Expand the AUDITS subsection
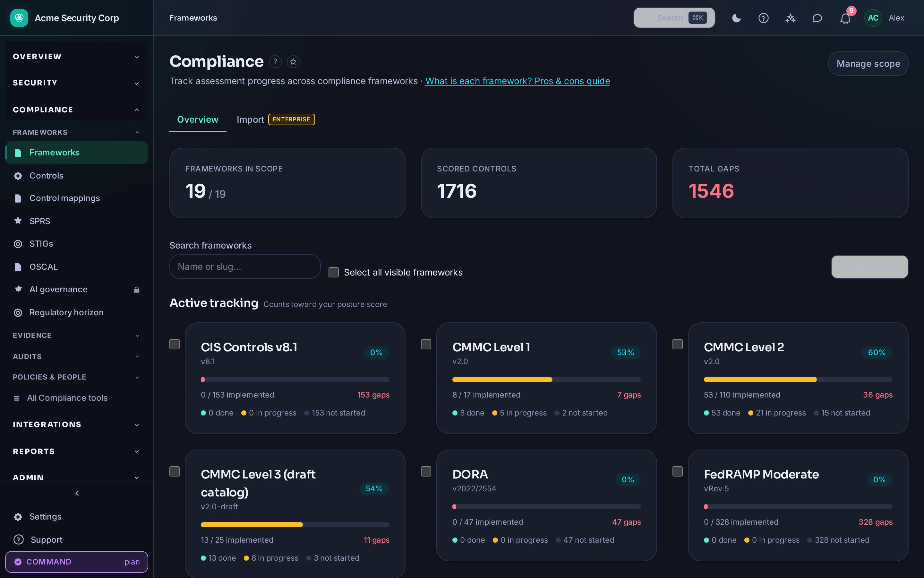 [x=77, y=356]
